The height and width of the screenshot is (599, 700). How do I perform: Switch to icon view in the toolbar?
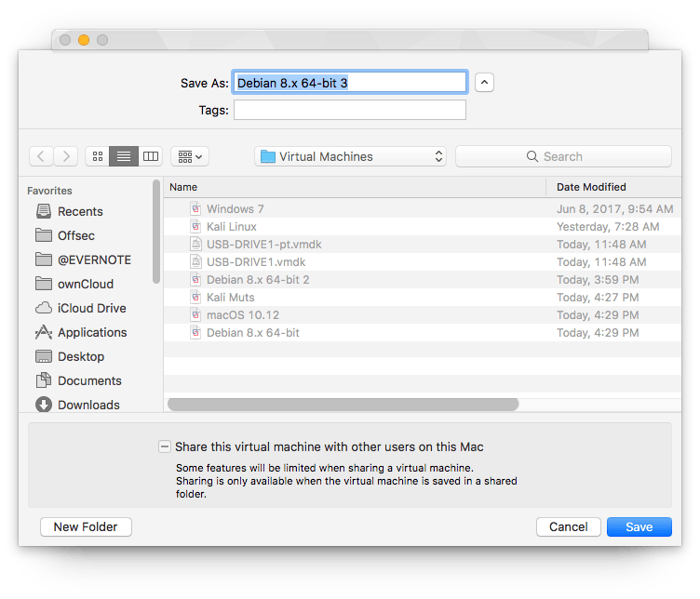pyautogui.click(x=97, y=156)
